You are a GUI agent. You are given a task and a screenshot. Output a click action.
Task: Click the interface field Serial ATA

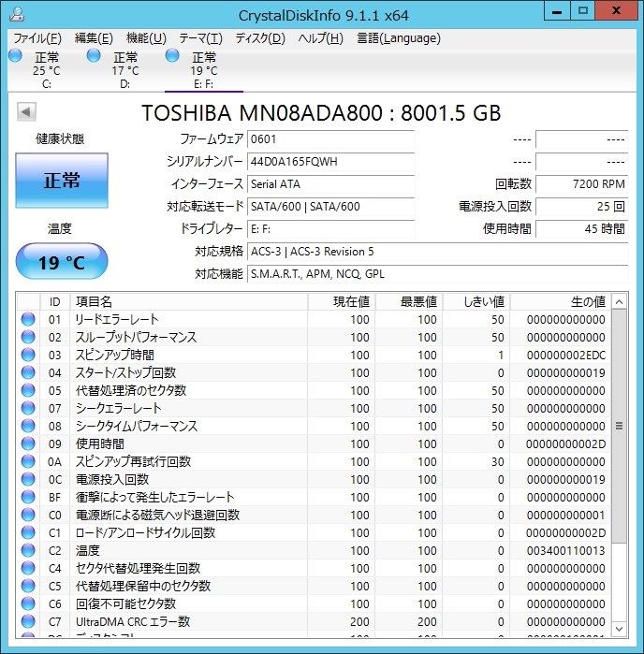(331, 184)
